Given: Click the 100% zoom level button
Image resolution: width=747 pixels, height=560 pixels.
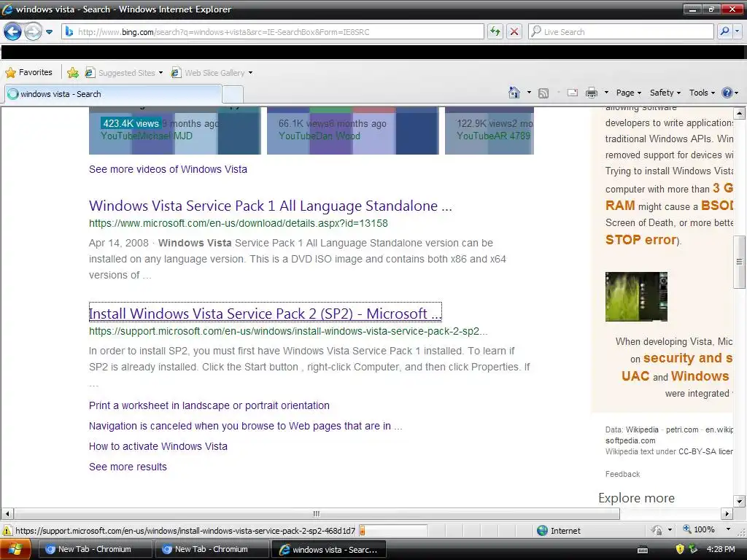Looking at the screenshot, I should point(700,529).
